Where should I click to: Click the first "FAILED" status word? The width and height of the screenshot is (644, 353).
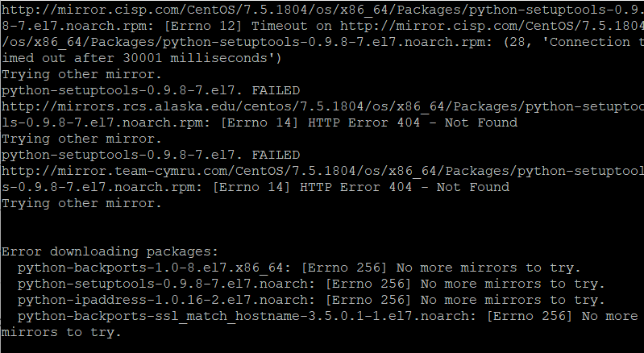click(275, 91)
